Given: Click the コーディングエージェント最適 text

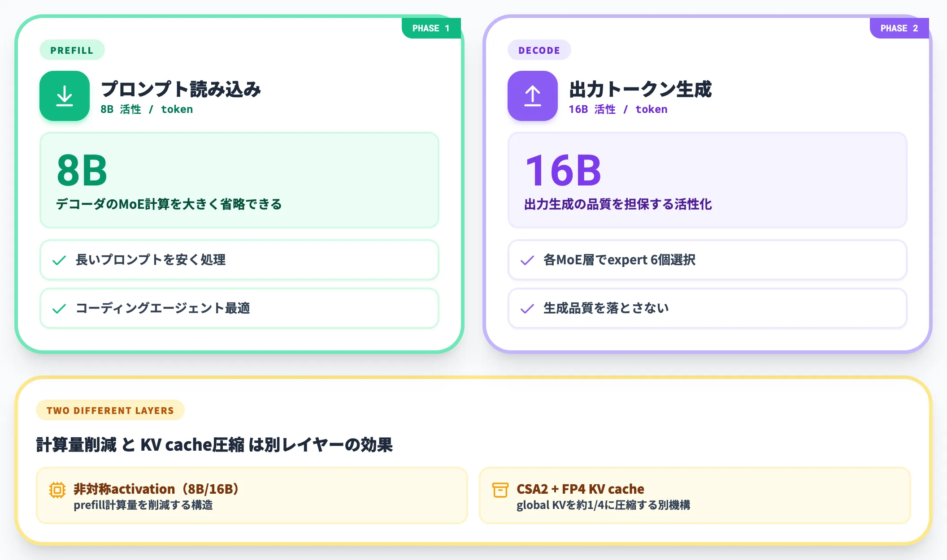Looking at the screenshot, I should coord(163,308).
